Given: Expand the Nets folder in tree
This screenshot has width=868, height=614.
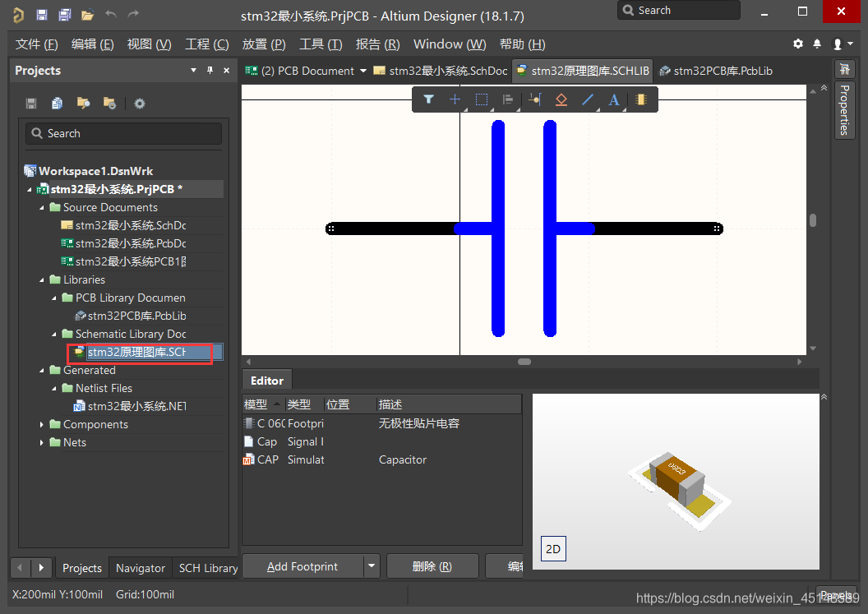Looking at the screenshot, I should pos(43,442).
